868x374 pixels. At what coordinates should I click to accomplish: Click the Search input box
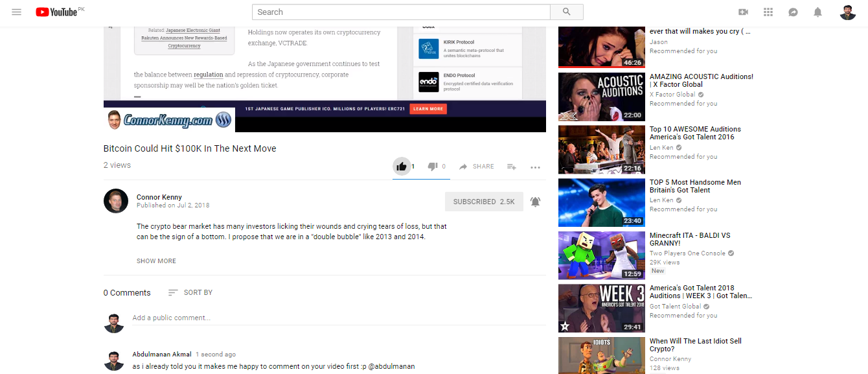point(401,12)
